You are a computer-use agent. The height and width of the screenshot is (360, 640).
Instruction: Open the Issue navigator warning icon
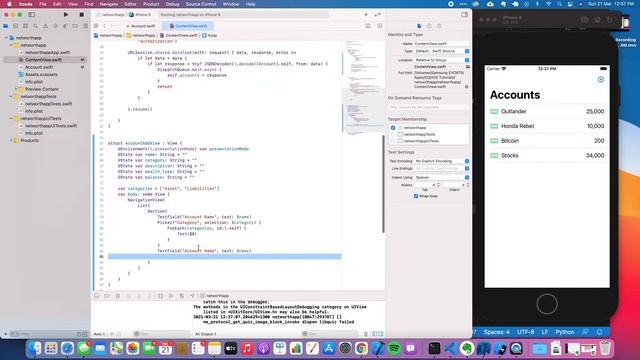(x=45, y=26)
